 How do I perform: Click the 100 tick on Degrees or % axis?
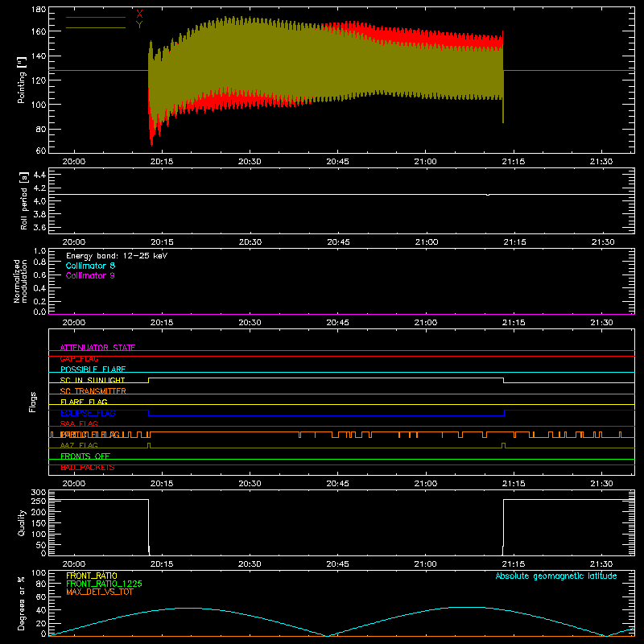pyautogui.click(x=39, y=573)
